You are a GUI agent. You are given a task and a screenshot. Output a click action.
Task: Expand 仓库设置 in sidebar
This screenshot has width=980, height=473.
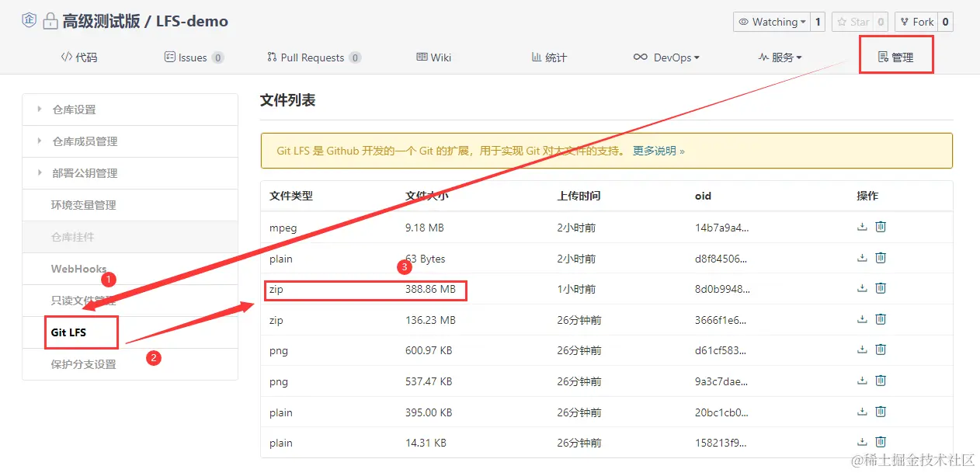130,110
